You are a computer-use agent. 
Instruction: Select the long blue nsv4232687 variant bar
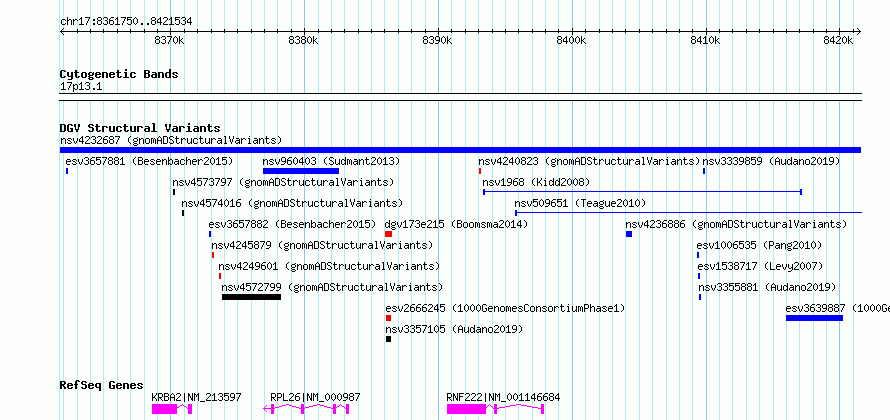click(x=460, y=150)
